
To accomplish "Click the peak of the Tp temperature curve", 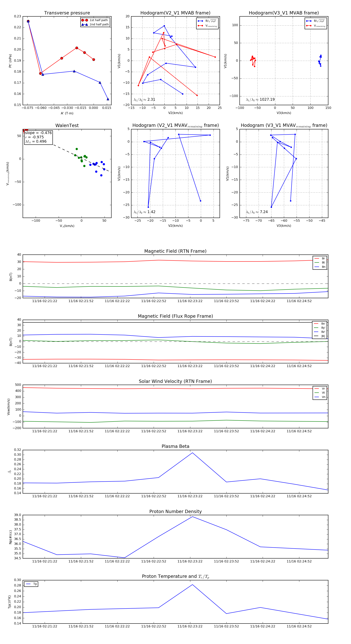I will (192, 585).
